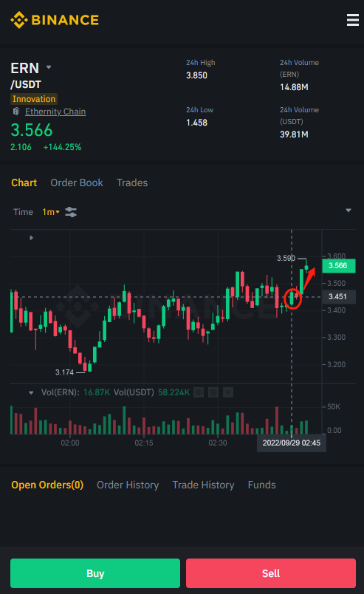This screenshot has height=594, width=364.
Task: Click the 02:15 time axis label
Action: pyautogui.click(x=144, y=443)
